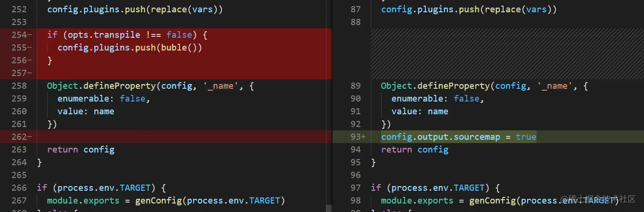Click line number 254 in left pane
The image size is (644, 212).
(19, 35)
